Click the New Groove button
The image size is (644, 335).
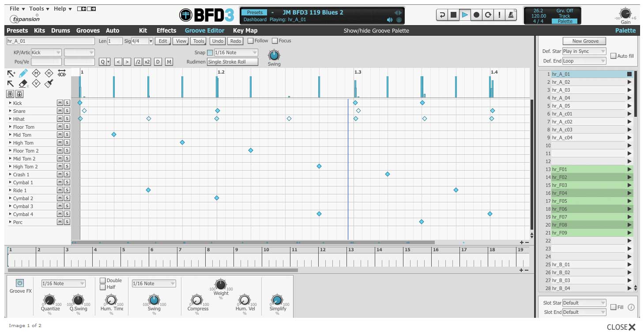[x=585, y=41]
